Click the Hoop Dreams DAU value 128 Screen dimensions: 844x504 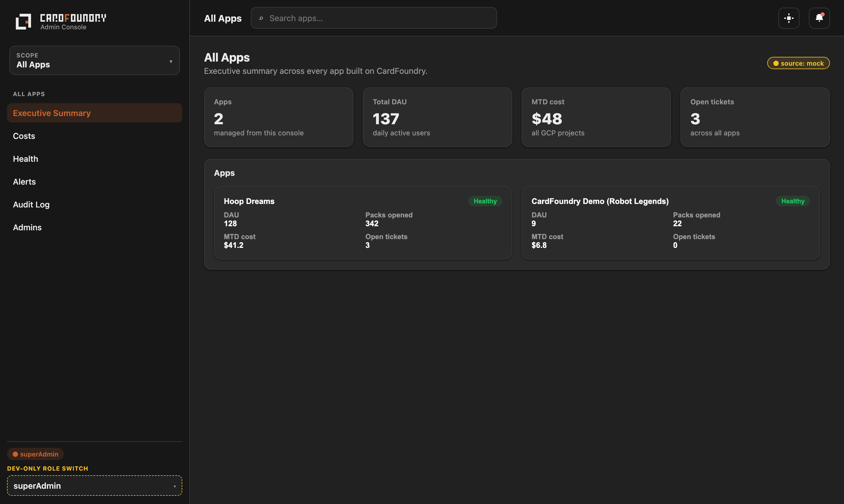(230, 224)
